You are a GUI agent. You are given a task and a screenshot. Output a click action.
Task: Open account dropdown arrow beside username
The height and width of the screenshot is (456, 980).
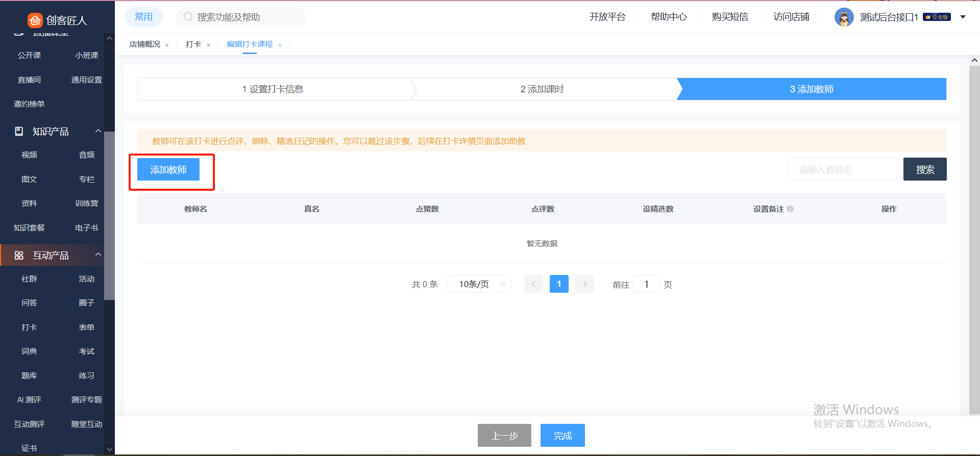point(963,17)
